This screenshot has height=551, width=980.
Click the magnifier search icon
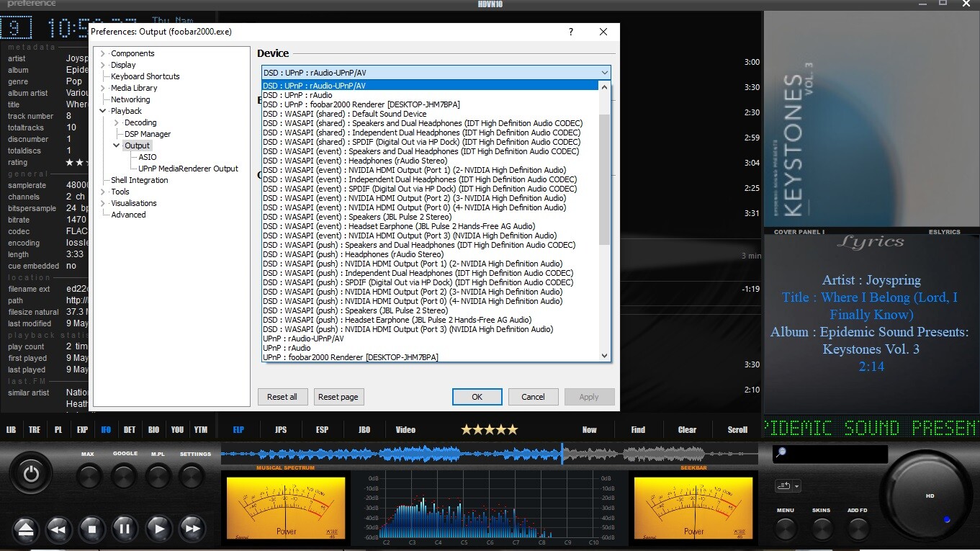click(781, 453)
